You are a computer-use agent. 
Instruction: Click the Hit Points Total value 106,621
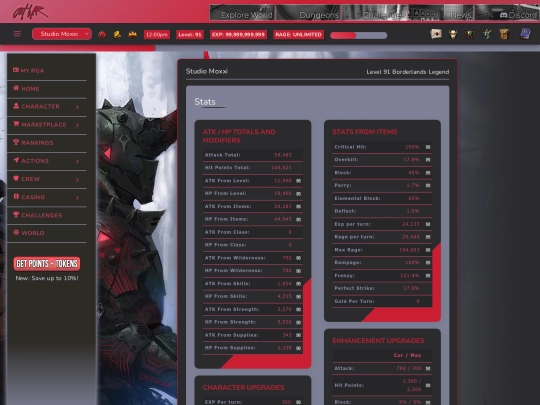[x=281, y=168]
